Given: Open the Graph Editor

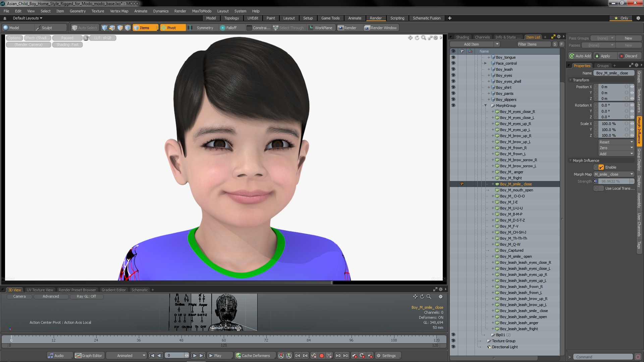Looking at the screenshot, I should pyautogui.click(x=89, y=356).
